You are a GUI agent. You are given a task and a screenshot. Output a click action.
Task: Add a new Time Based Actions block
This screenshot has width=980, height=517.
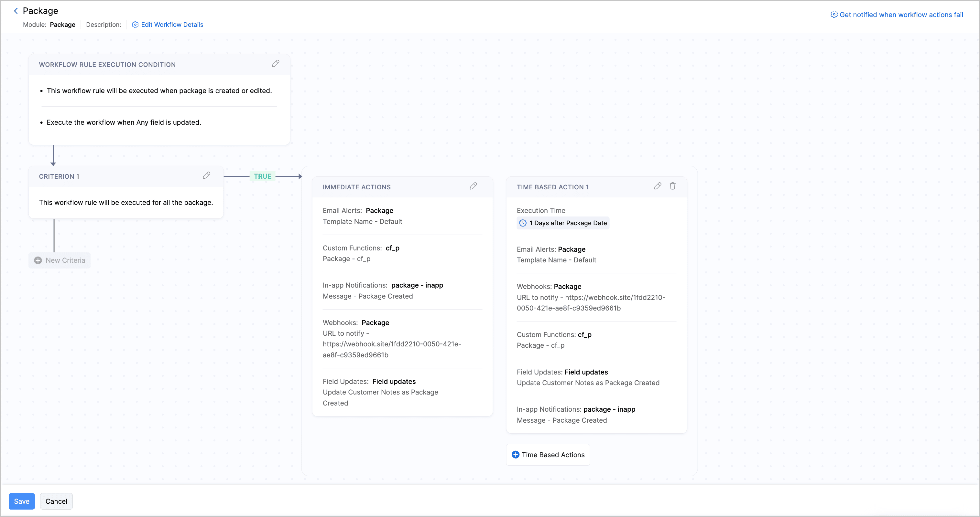[552, 455]
